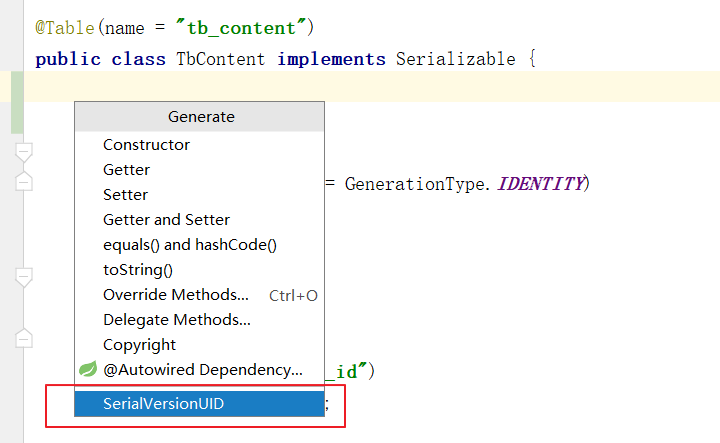The image size is (720, 443).
Task: Open Delegate Methods... entry
Action: tap(199, 320)
